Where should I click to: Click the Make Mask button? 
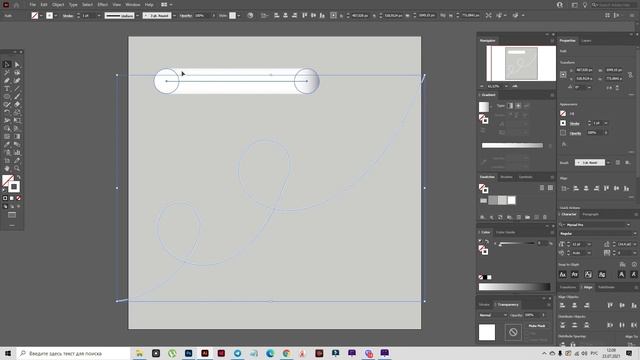click(537, 326)
